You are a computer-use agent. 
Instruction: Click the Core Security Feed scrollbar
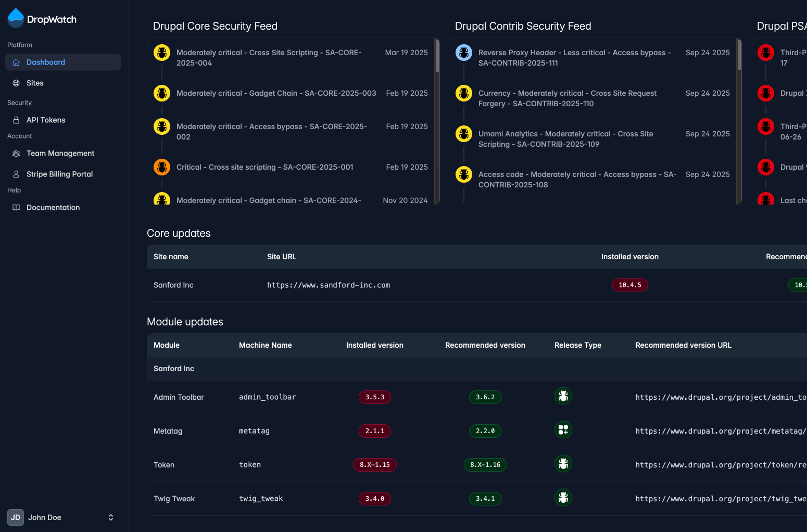click(x=437, y=57)
